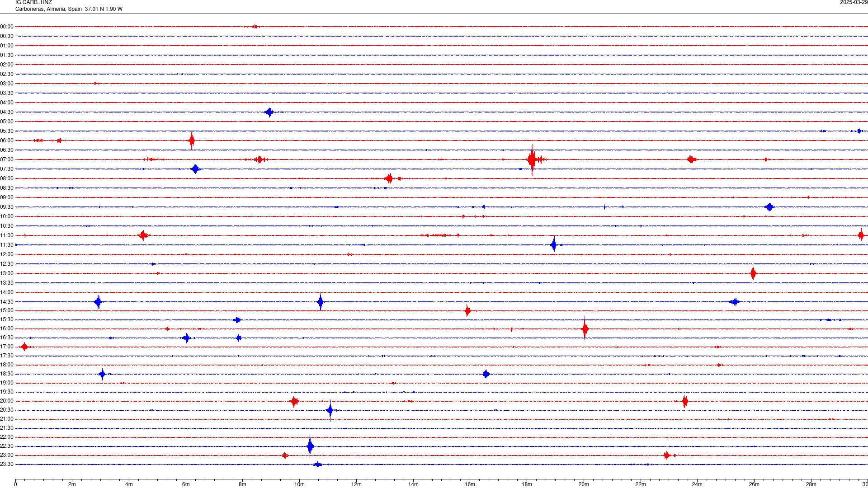Select the 01:30 time row label

click(x=7, y=55)
